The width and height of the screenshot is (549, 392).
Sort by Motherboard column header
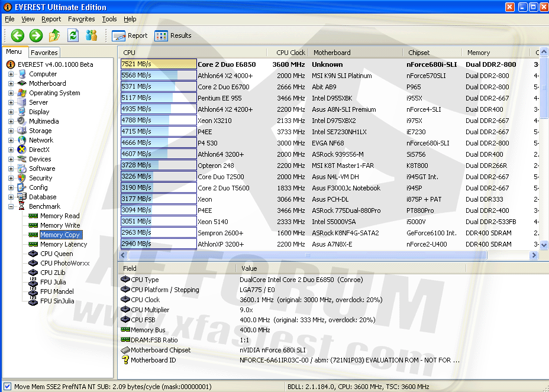[x=355, y=53]
